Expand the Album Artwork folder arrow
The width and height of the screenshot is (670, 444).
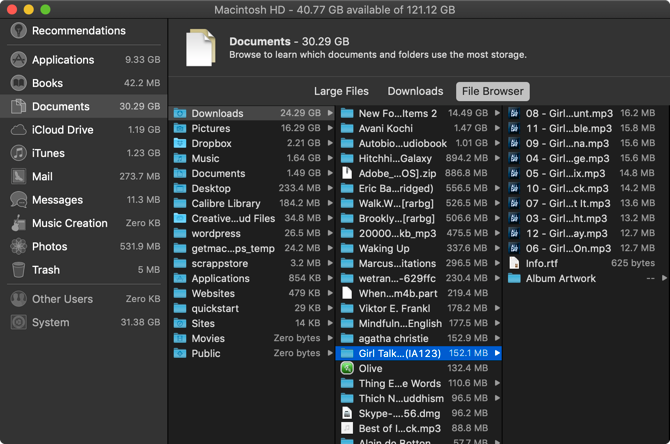pos(665,279)
